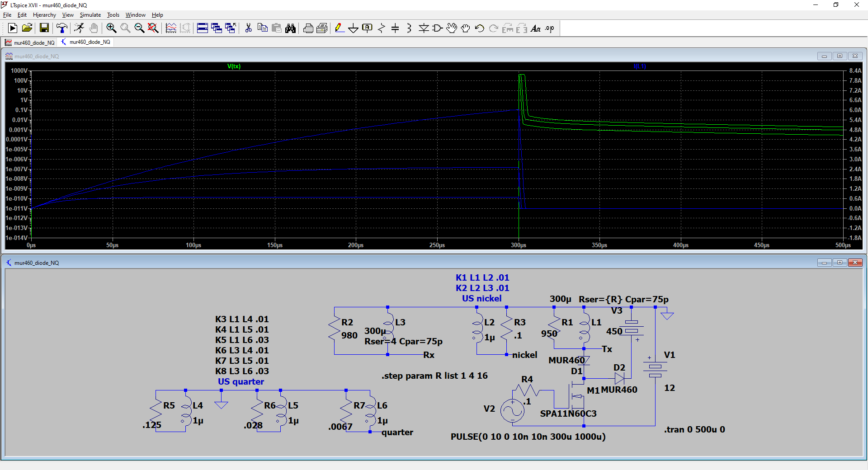Place a Ground symbol from the toolbar

click(x=353, y=28)
